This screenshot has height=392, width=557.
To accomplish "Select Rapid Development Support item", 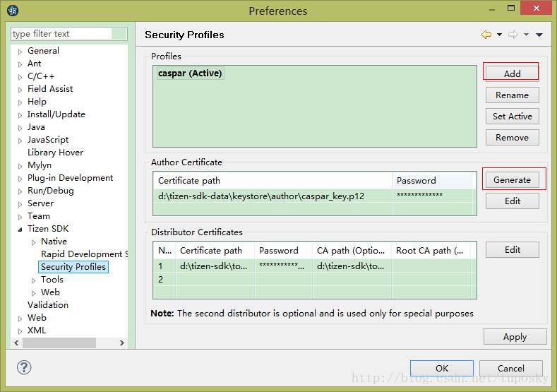I will click(x=84, y=254).
